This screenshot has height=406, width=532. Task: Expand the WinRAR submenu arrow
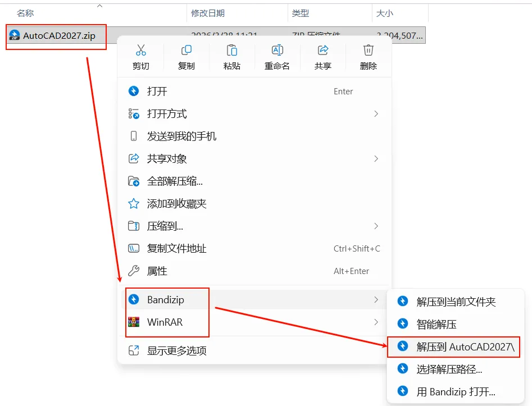click(x=376, y=322)
